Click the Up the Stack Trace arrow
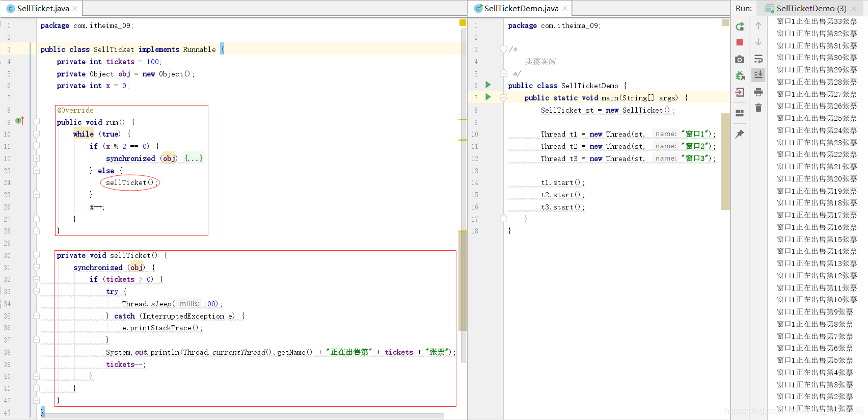Image resolution: width=868 pixels, height=420 pixels. coord(758,25)
